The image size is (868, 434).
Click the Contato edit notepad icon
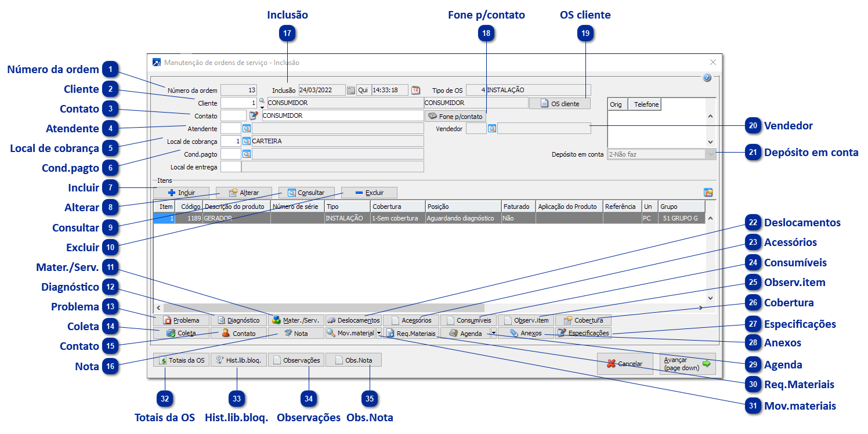click(253, 115)
